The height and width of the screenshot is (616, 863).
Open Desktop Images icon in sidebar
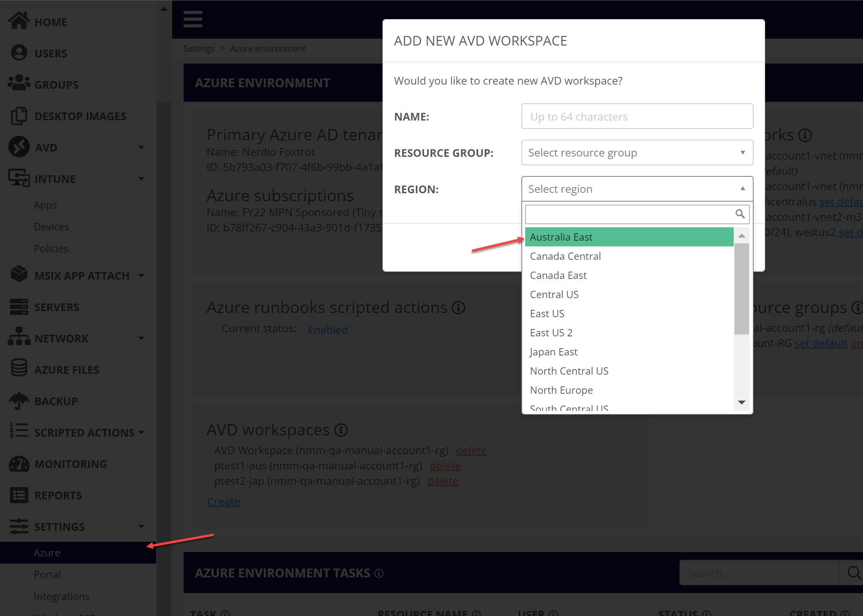click(x=19, y=116)
